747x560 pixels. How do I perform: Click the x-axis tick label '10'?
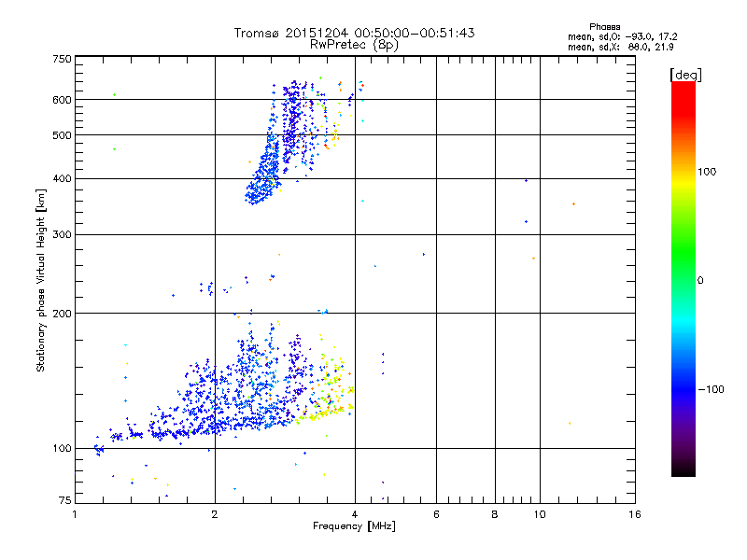coord(540,514)
